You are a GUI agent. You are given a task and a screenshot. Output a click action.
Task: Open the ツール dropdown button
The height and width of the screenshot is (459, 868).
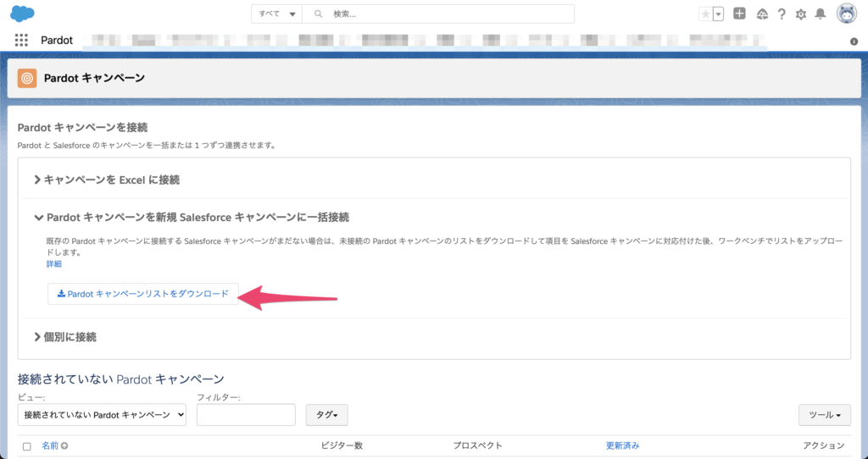pyautogui.click(x=824, y=415)
